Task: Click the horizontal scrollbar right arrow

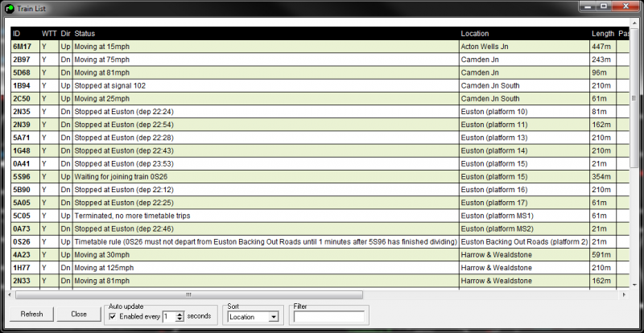Action: coord(625,295)
